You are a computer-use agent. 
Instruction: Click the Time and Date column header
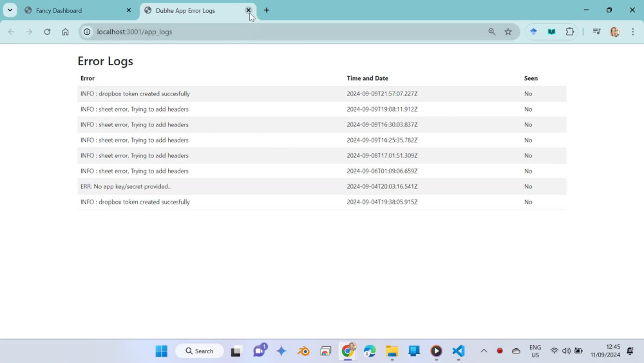click(x=367, y=78)
